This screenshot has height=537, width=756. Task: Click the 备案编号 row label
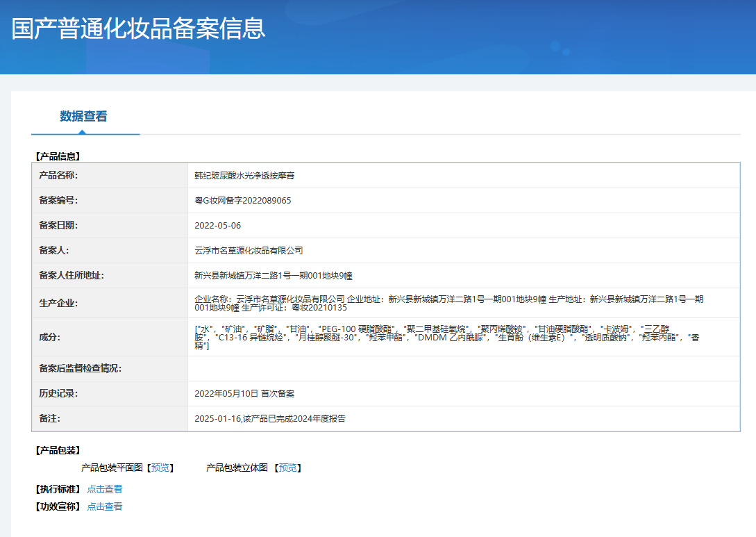(58, 201)
